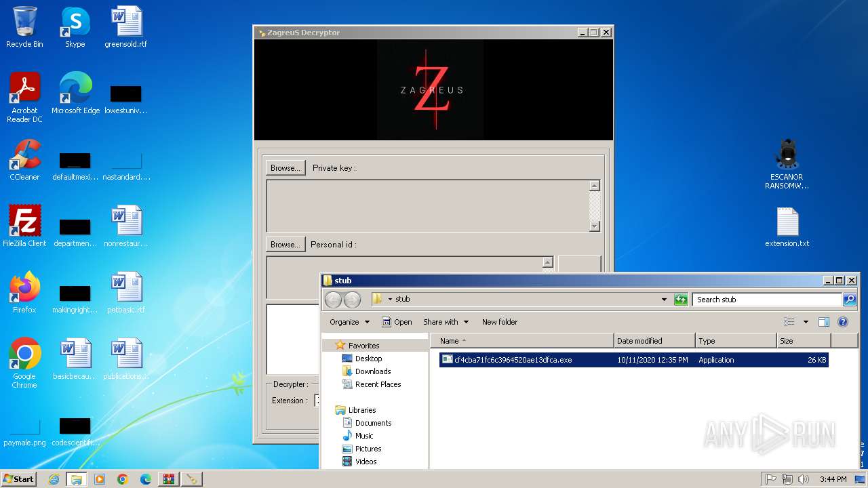Click the network icon in system tray

(787, 479)
